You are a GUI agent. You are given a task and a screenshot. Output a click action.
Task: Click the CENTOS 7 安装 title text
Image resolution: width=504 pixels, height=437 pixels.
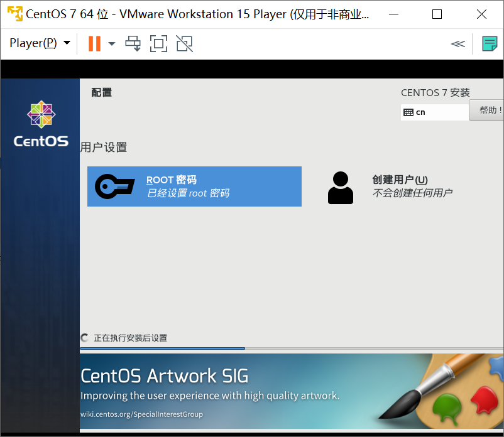pos(436,93)
